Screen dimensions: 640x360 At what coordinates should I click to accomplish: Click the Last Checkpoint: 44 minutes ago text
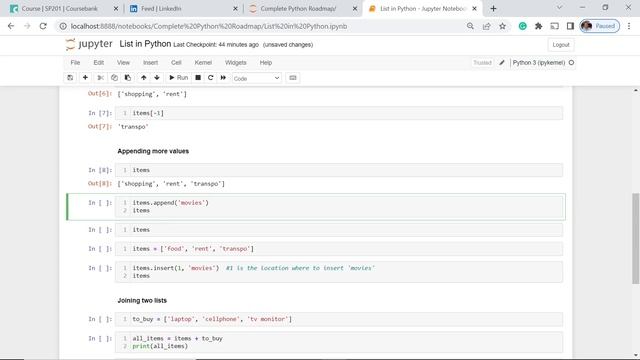(216, 45)
